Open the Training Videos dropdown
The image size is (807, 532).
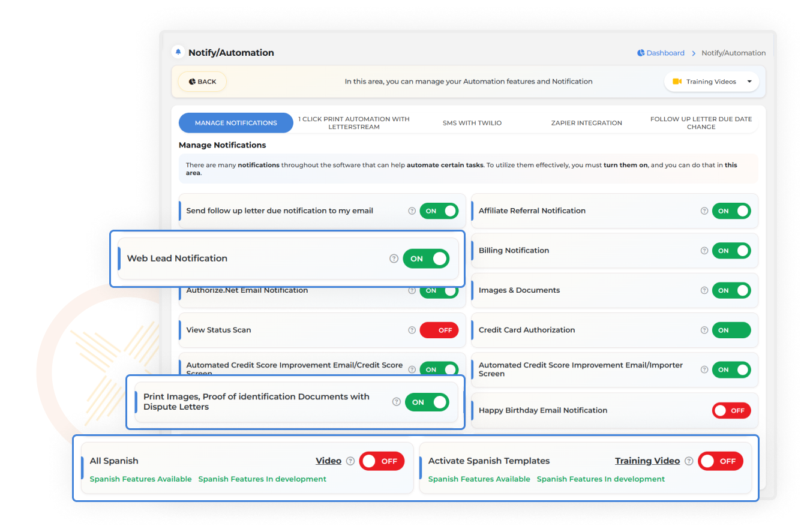click(x=711, y=82)
